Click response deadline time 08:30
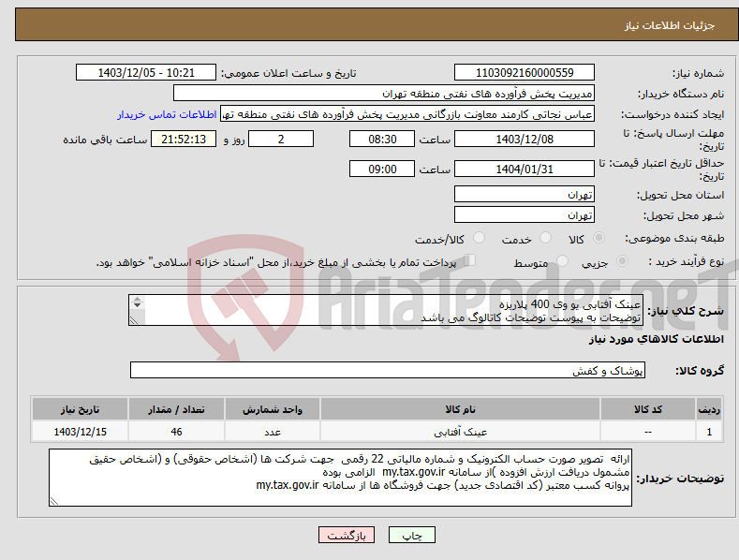 click(x=382, y=139)
